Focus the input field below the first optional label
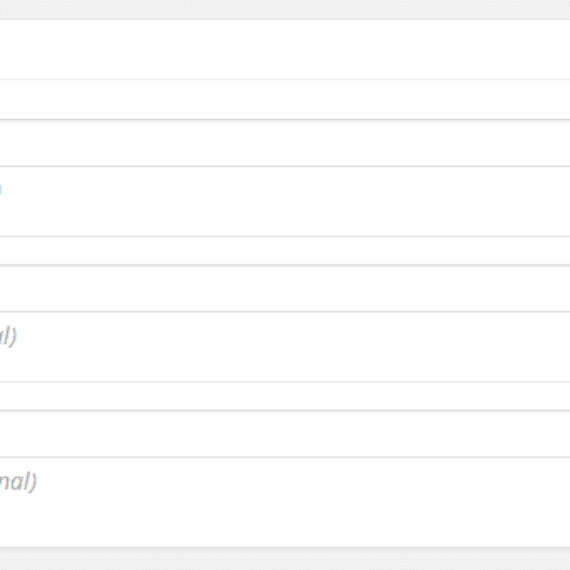570x570 pixels. [x=285, y=396]
